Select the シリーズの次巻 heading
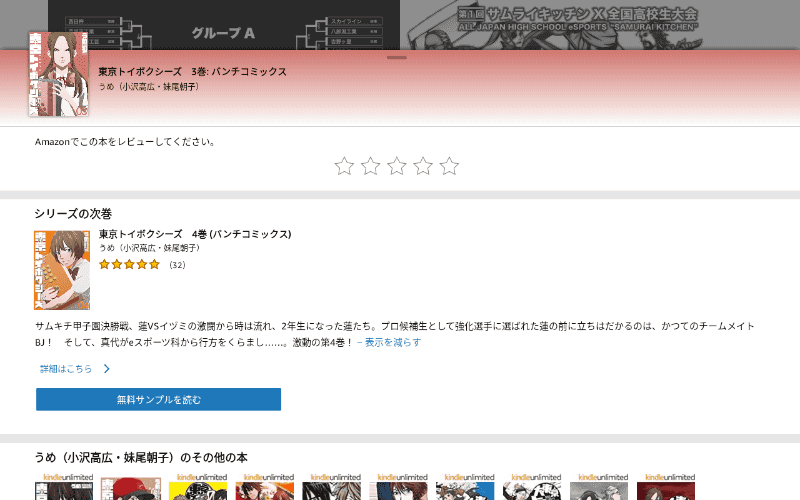The image size is (800, 500). pyautogui.click(x=73, y=213)
